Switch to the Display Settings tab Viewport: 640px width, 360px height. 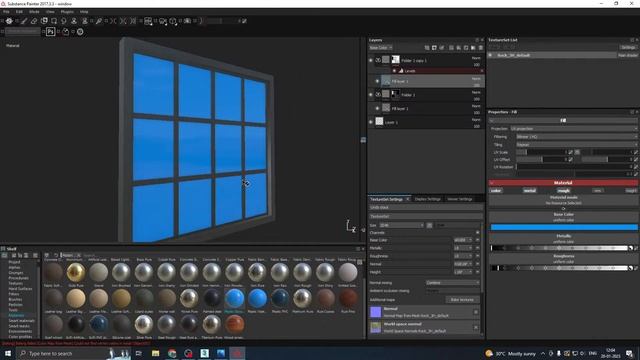click(427, 199)
